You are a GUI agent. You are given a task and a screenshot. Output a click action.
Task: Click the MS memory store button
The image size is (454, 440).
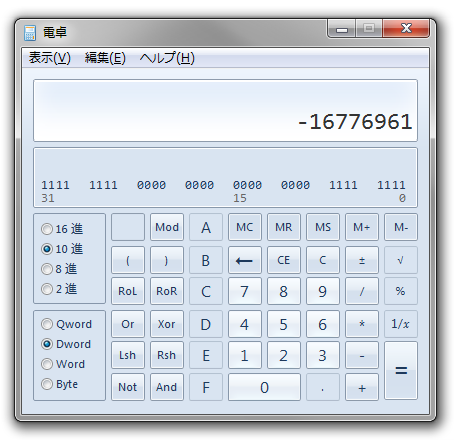click(323, 227)
